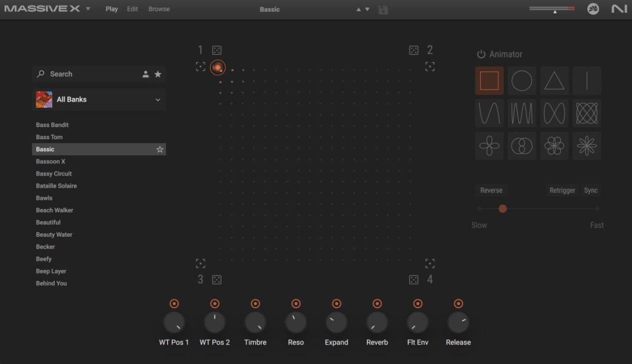The image size is (632, 364).
Task: Toggle the Animator power button
Action: [481, 54]
